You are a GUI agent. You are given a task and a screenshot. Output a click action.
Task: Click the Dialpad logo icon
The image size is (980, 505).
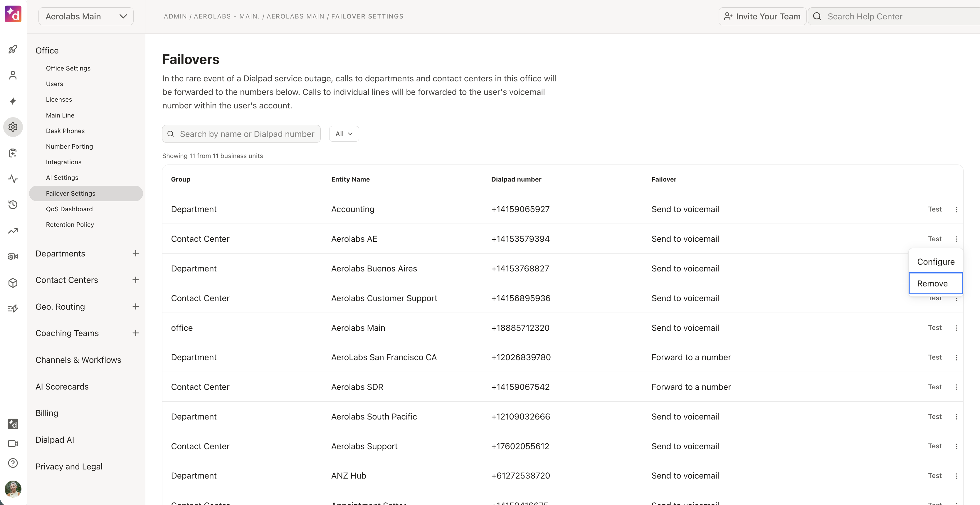(13, 14)
